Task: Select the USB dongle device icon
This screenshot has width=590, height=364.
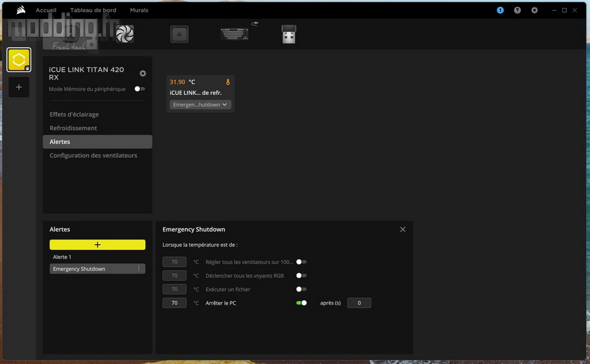Action: point(289,34)
